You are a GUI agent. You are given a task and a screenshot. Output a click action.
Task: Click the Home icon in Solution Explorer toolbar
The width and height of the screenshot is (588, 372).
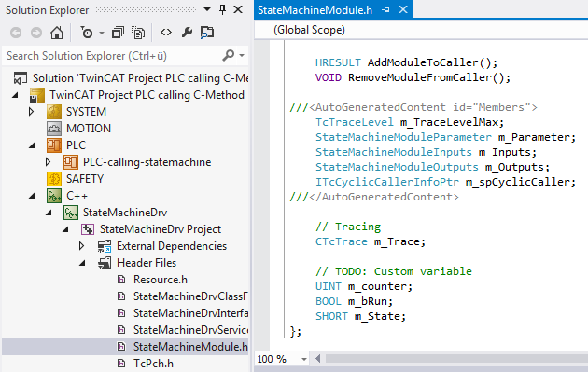click(57, 33)
